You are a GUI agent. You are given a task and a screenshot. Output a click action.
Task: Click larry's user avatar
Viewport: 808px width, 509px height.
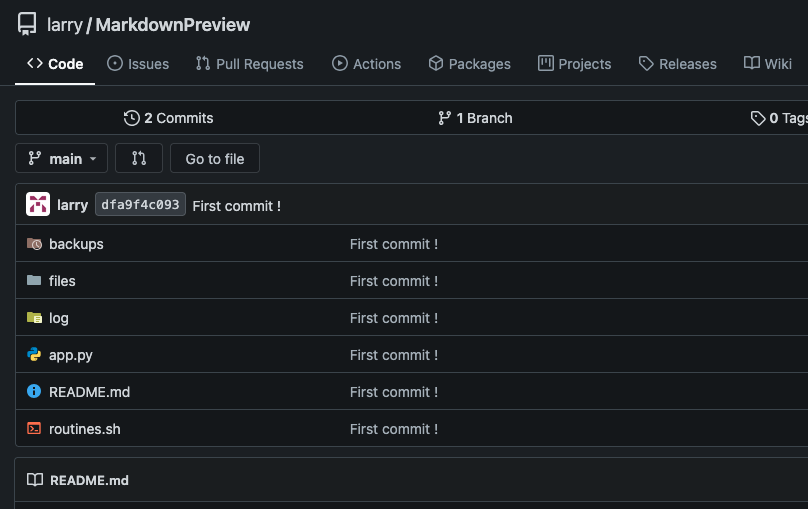click(38, 205)
